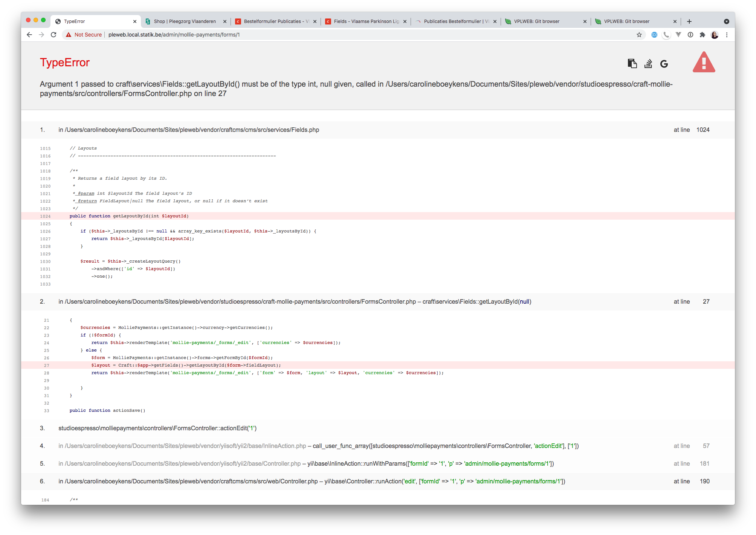Image resolution: width=756 pixels, height=535 pixels.
Task: Reload the page with the refresh icon
Action: coord(54,34)
